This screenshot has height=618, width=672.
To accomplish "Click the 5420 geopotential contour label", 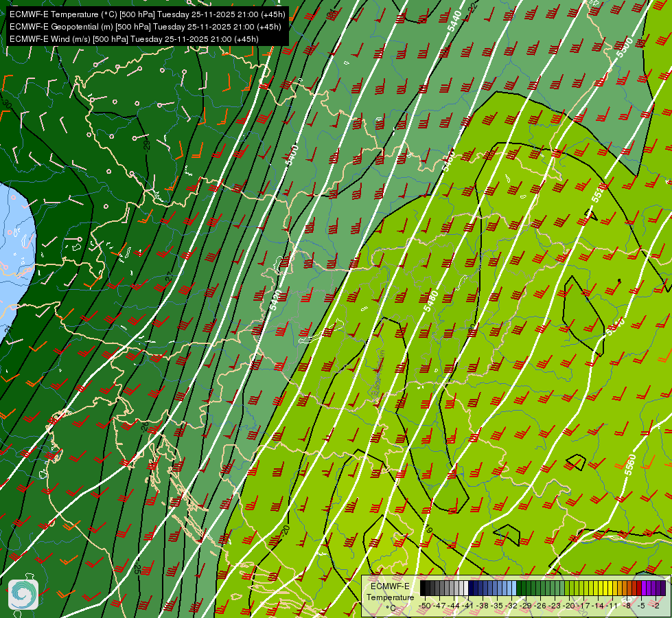I will (x=276, y=300).
